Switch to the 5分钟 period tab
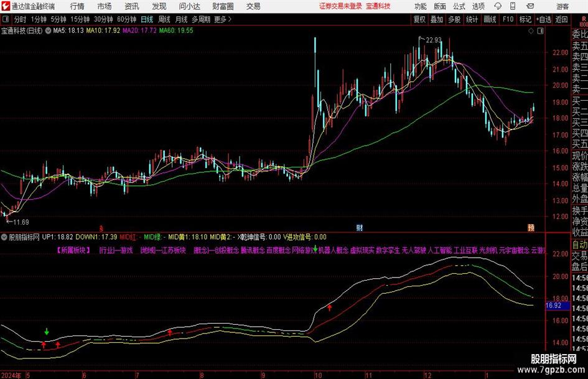588x379 pixels. 58,19
